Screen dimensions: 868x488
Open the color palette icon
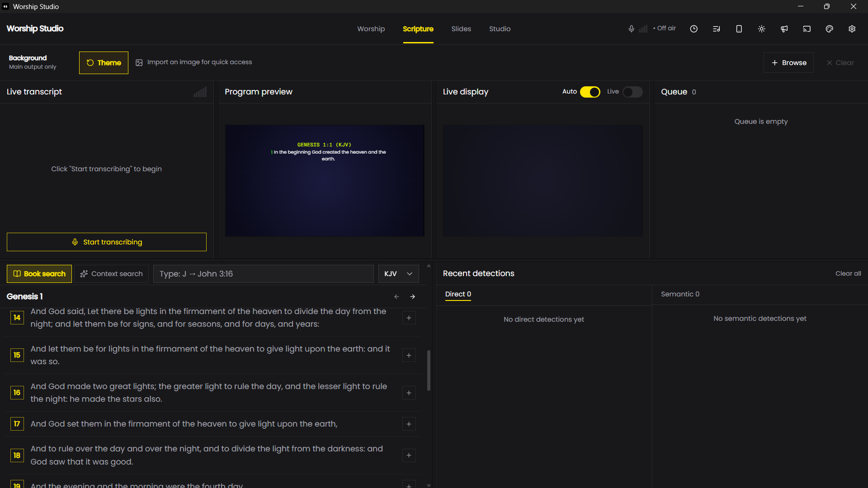click(x=829, y=29)
